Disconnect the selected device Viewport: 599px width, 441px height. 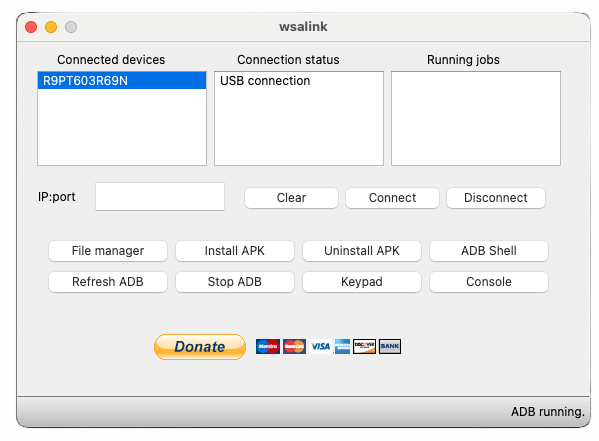pos(496,198)
